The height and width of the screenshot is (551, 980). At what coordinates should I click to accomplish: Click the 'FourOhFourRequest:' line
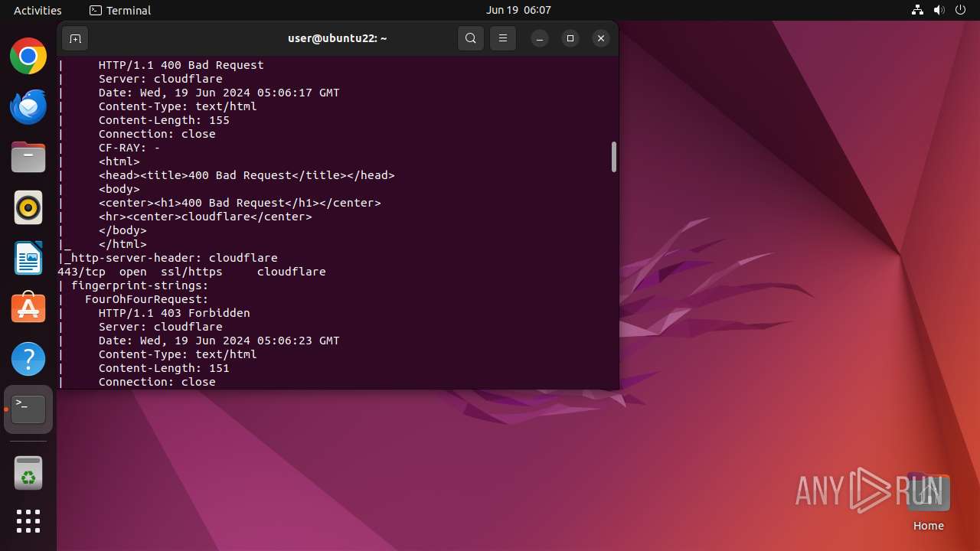(147, 299)
